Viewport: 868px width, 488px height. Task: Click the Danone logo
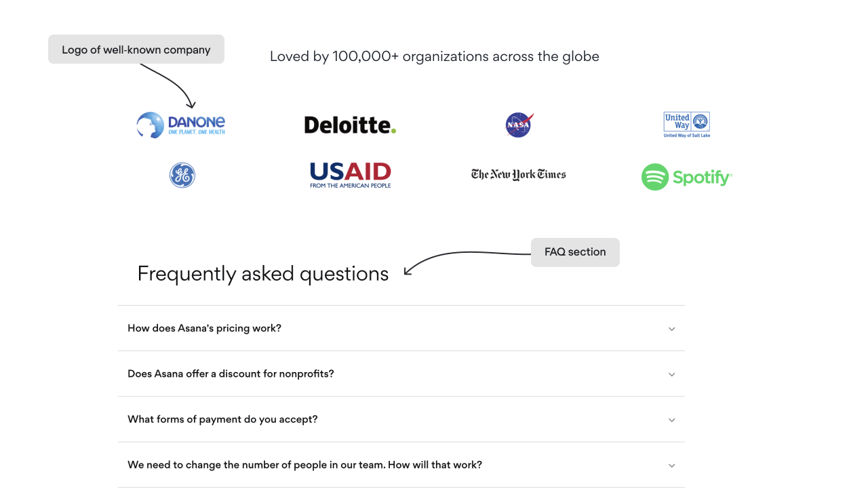pos(180,125)
